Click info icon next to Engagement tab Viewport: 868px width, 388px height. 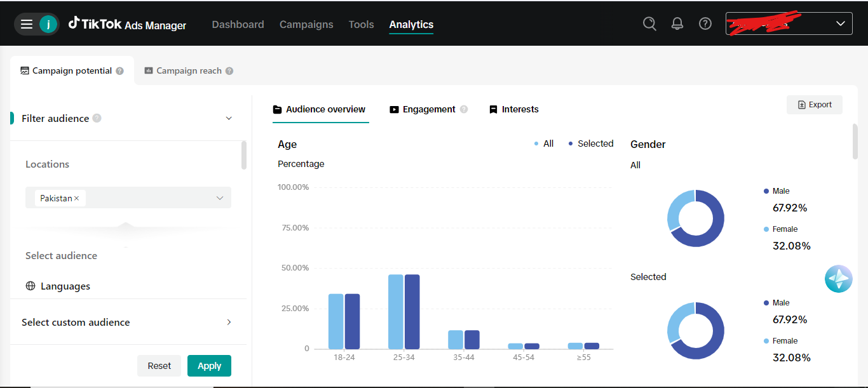click(x=464, y=109)
